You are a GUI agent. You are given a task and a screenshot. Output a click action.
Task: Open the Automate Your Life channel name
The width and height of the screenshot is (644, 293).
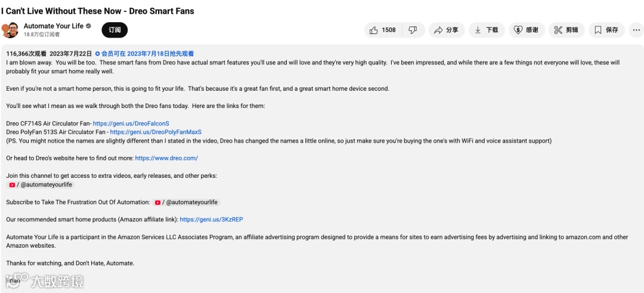pyautogui.click(x=53, y=26)
